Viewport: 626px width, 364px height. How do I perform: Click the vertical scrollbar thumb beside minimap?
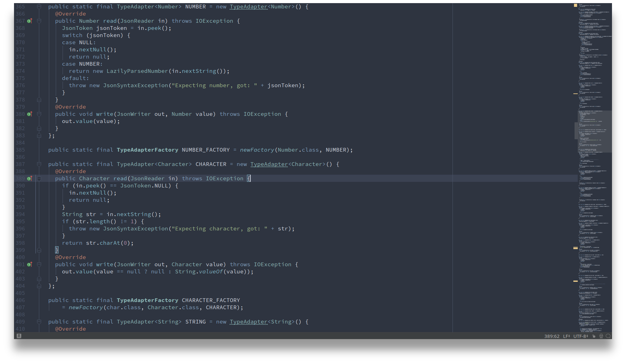coord(576,131)
